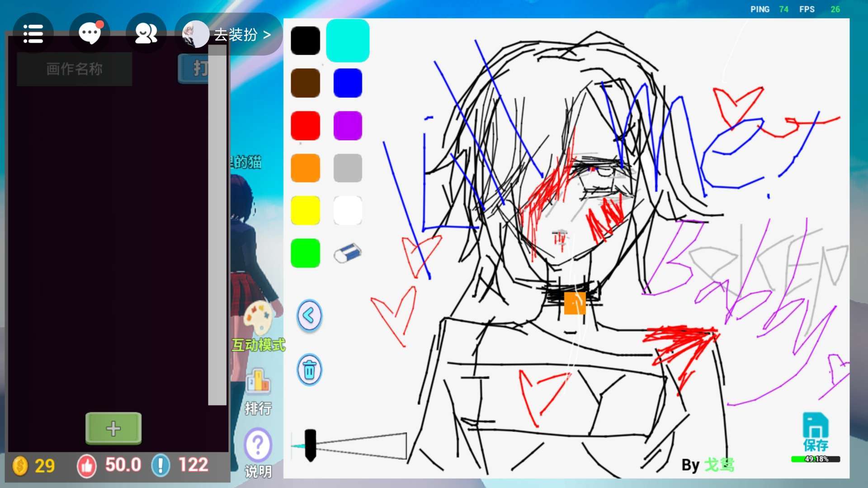Click the undo back arrow button
This screenshot has height=488, width=868.
click(x=309, y=315)
